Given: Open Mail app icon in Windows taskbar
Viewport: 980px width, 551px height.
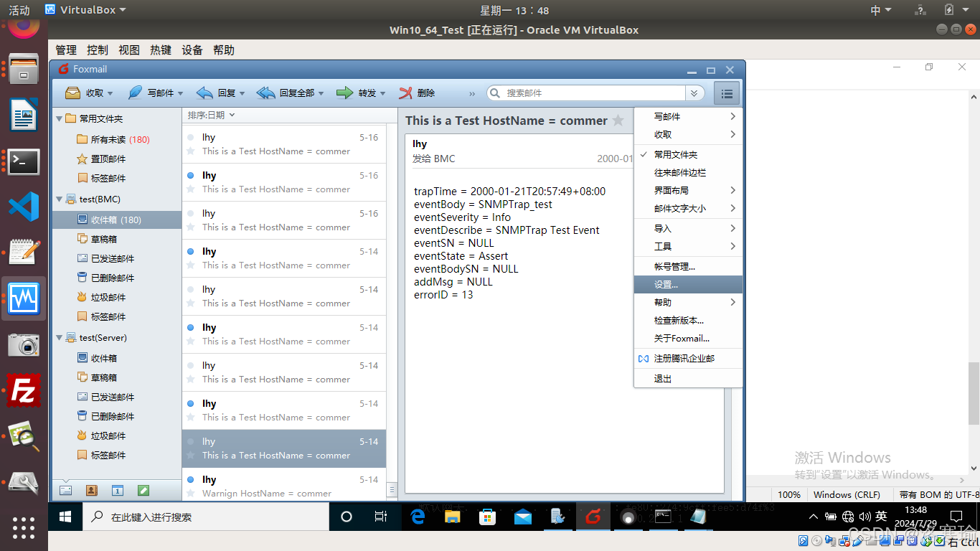Looking at the screenshot, I should (x=523, y=517).
